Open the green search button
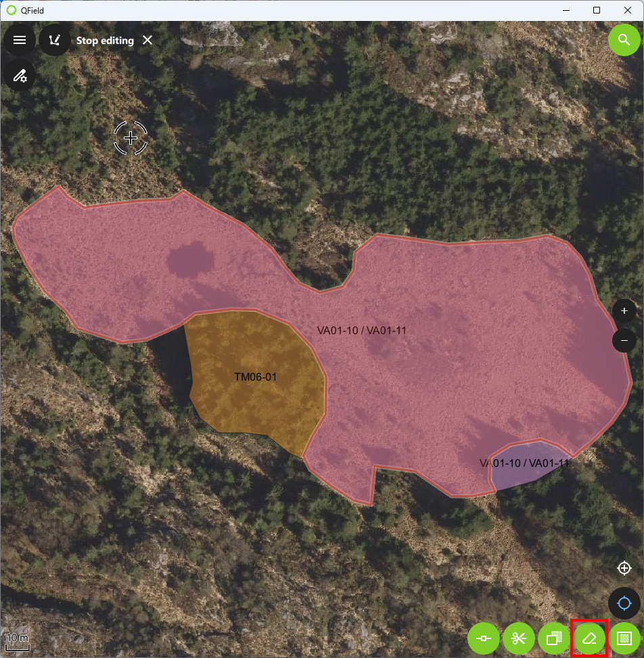 click(624, 40)
